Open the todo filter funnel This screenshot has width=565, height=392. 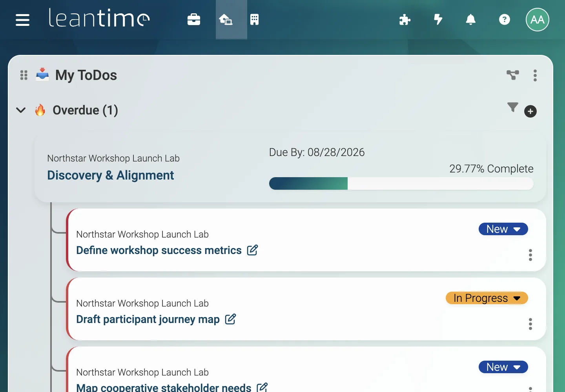512,107
